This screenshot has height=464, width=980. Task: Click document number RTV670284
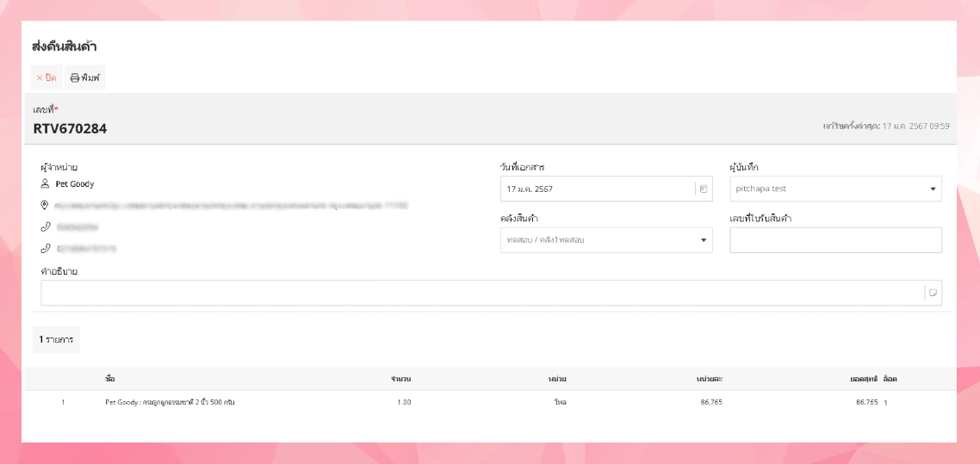click(x=71, y=129)
